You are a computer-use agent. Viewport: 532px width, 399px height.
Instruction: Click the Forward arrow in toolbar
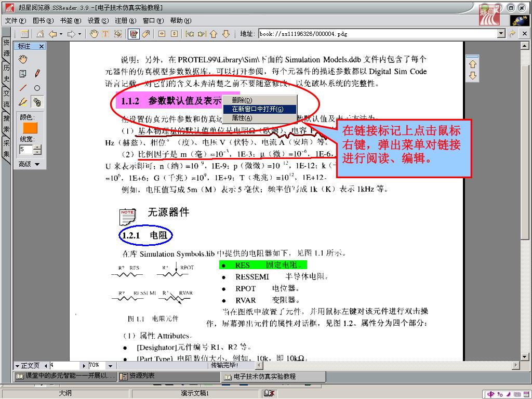(x=71, y=34)
